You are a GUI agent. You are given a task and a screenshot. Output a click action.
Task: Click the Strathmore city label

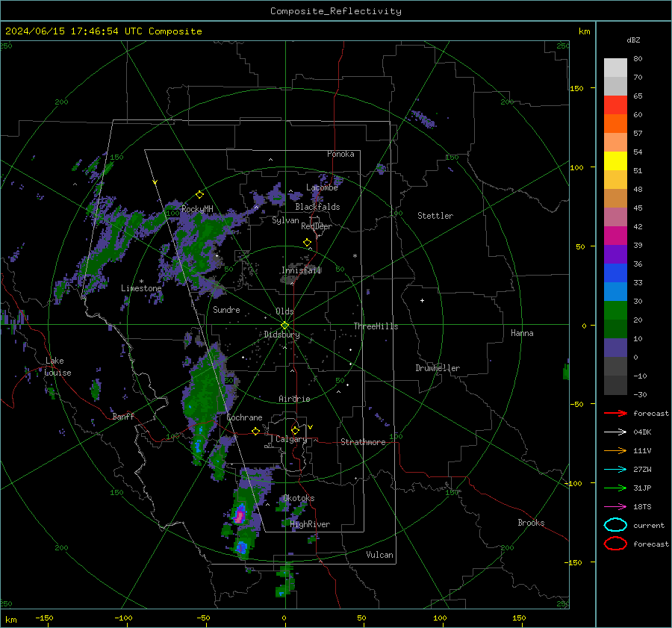tap(363, 442)
